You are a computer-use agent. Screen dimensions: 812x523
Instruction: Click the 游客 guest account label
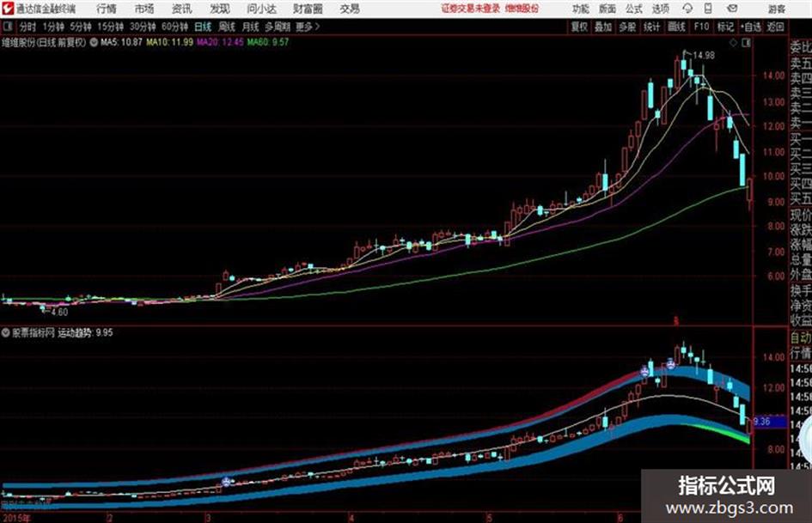(776, 9)
